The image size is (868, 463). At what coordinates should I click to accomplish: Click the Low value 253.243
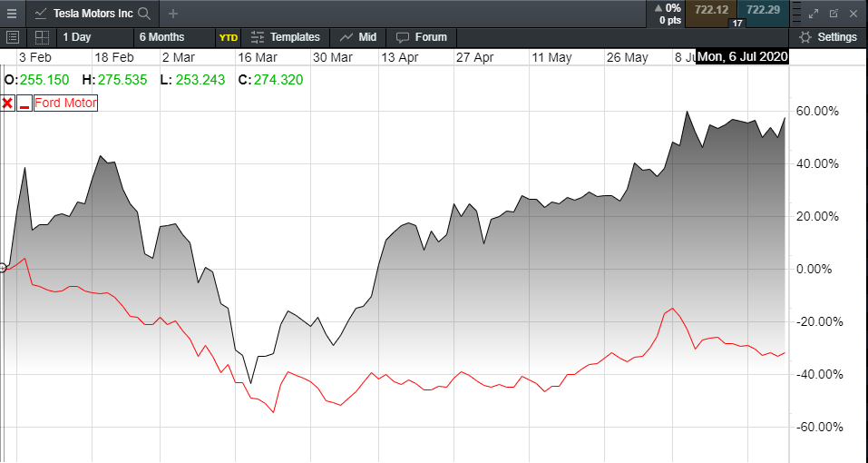click(200, 80)
